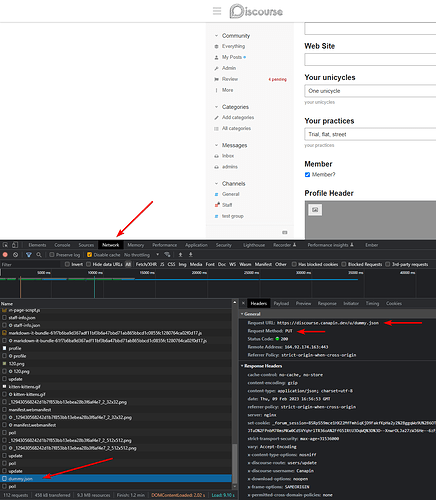Clear the network log
The image size is (436, 500).
pyautogui.click(x=15, y=255)
